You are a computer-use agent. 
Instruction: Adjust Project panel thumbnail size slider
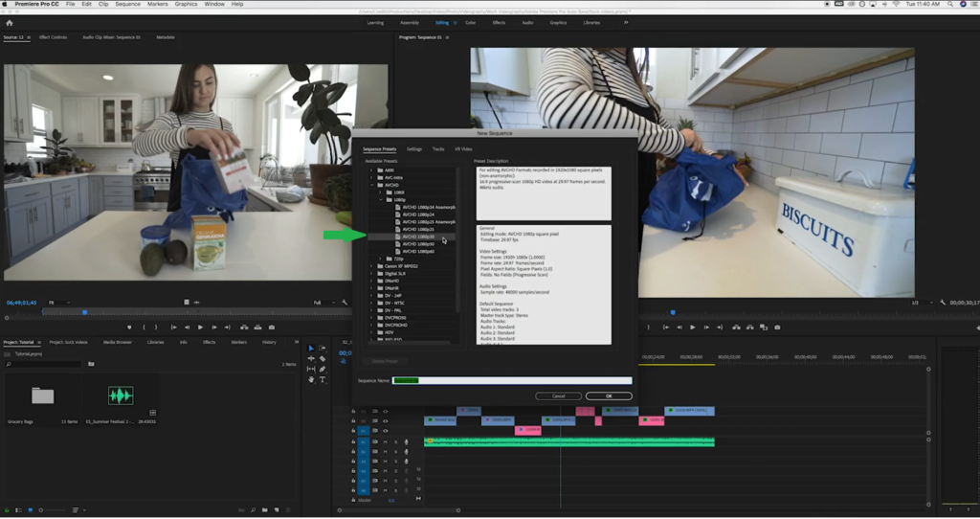(54, 510)
